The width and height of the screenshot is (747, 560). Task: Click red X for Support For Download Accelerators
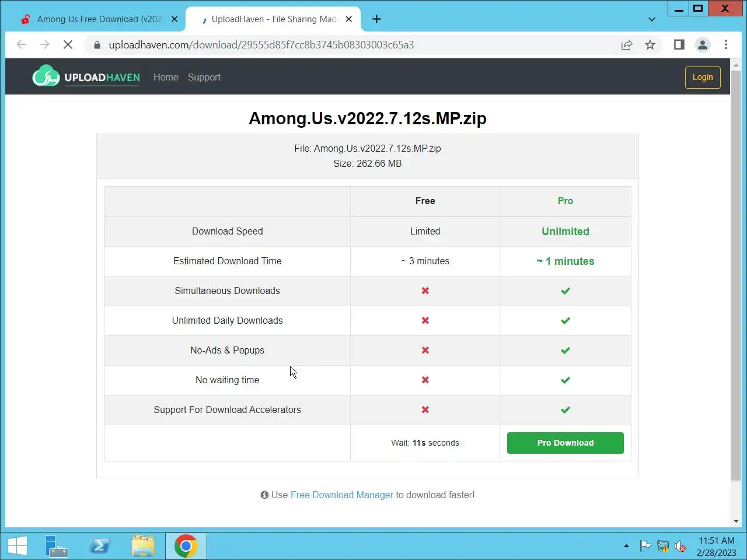point(425,409)
